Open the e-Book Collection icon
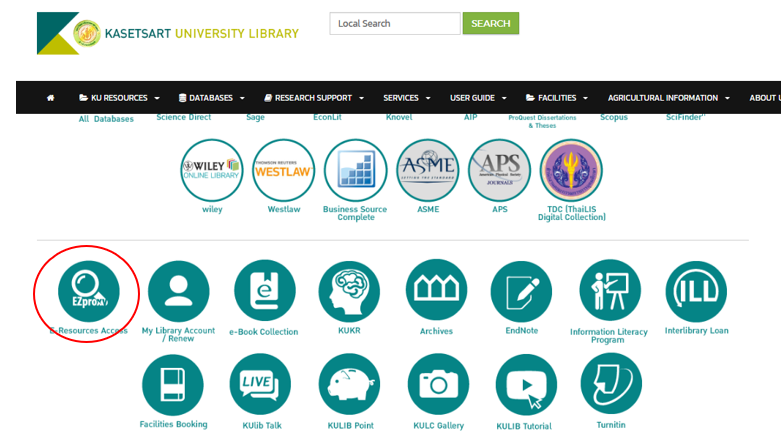Viewport: 781px width, 443px height. pos(264,291)
